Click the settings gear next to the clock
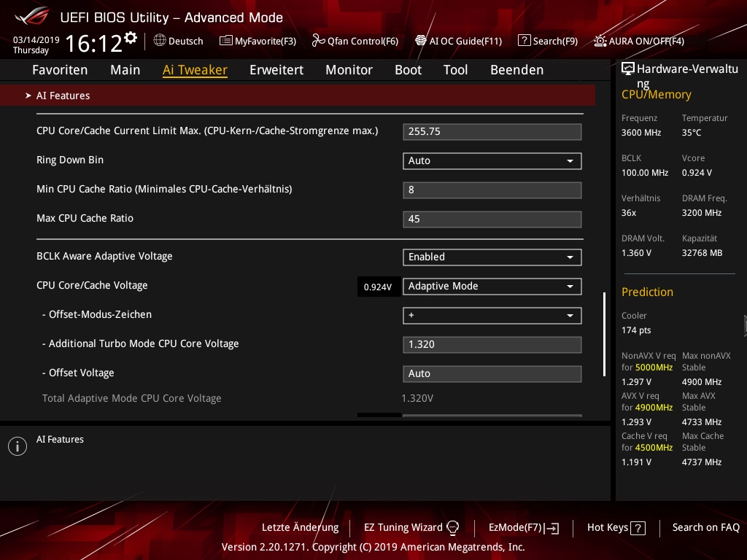Viewport: 747px width, 560px height. (131, 38)
